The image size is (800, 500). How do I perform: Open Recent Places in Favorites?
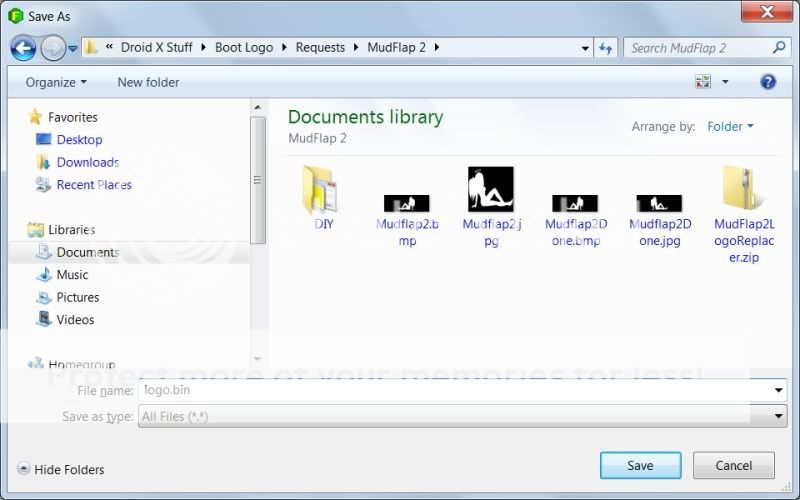[x=94, y=185]
